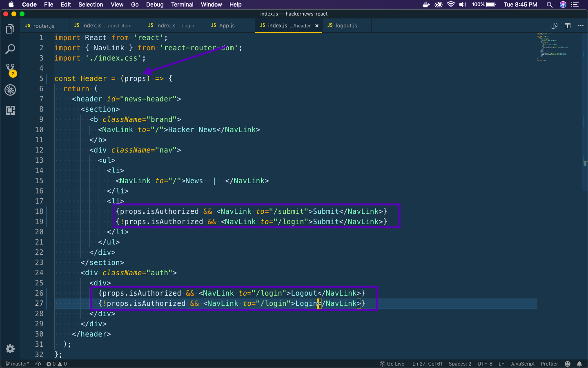Open Source Control view with 2 changes
Screen dimensions: 588x368
10,70
